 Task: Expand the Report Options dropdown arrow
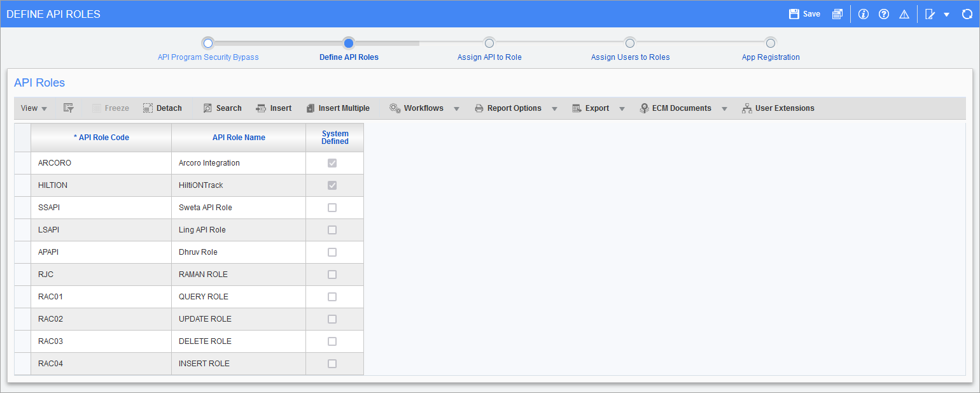555,109
